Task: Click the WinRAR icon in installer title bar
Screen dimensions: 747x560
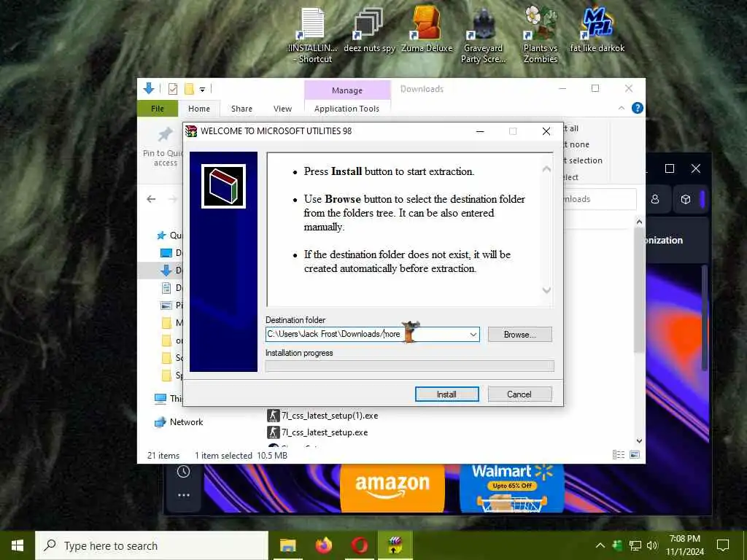Action: tap(191, 131)
